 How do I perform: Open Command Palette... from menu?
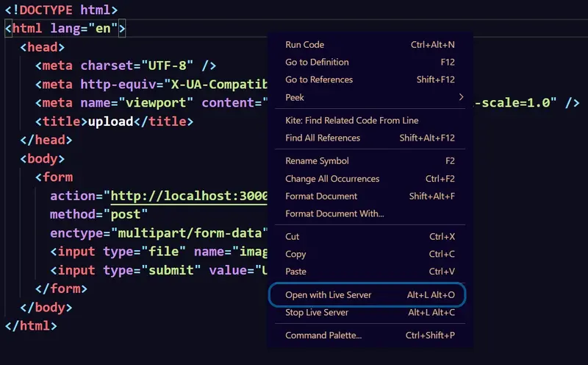click(x=323, y=336)
